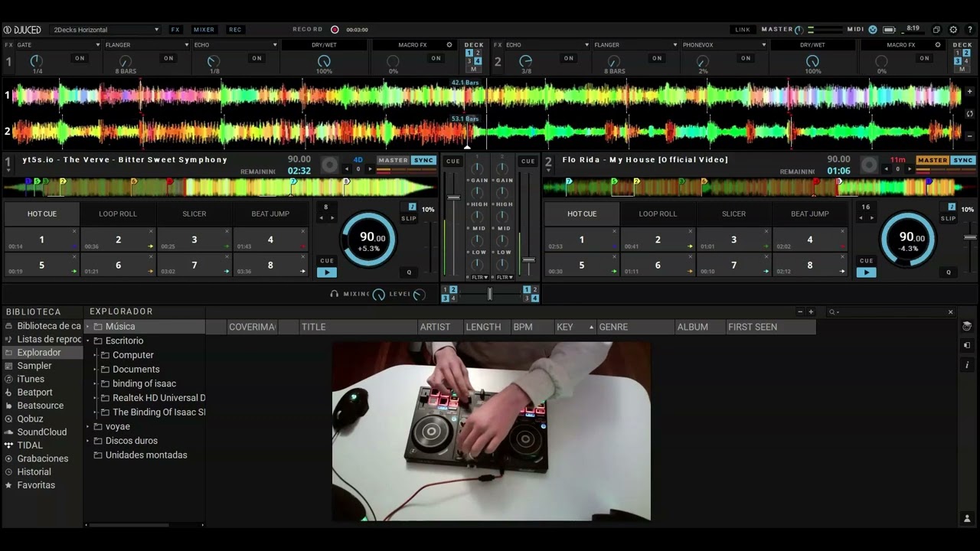Viewport: 980px width, 551px height.
Task: Delete hot cue 1 on deck 1
Action: (74, 231)
